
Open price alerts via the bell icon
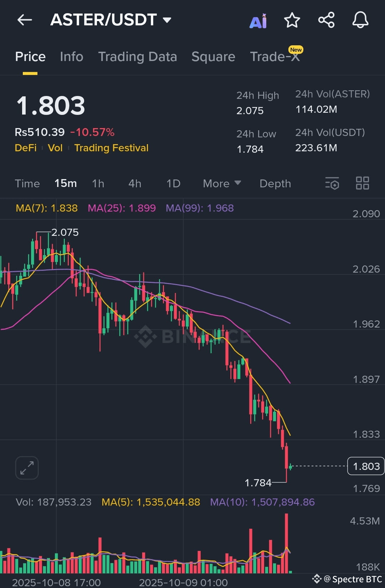coord(360,20)
